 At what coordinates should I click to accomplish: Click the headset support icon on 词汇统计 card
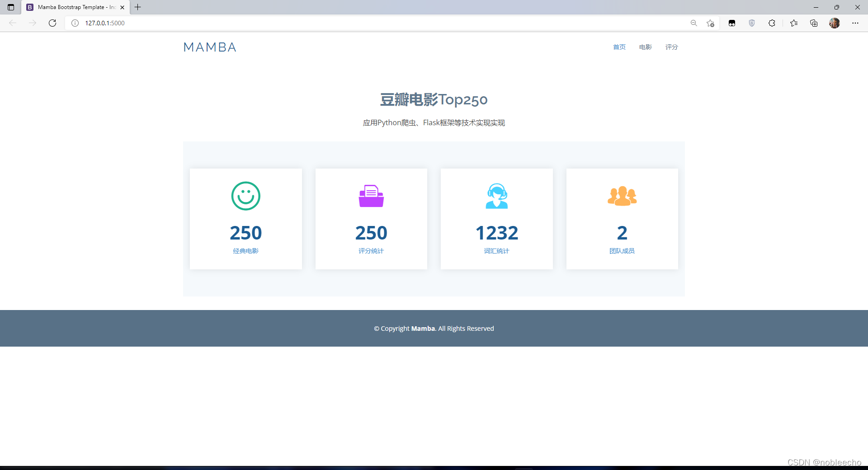click(496, 196)
